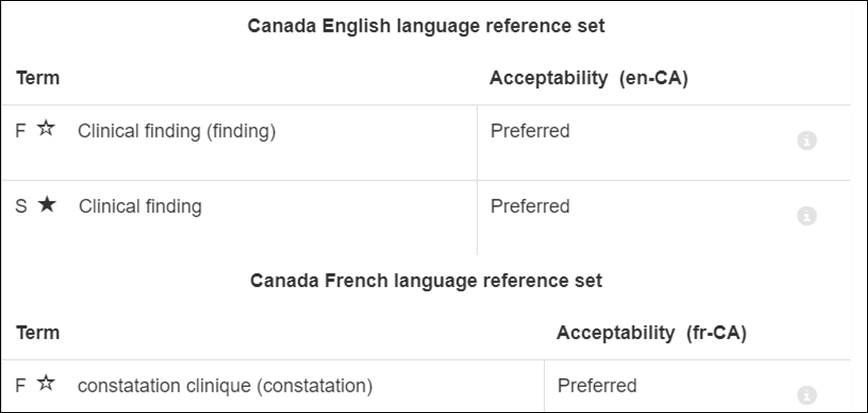This screenshot has height=413, width=868.
Task: Click the Acceptability (en-CA) column header
Action: tap(588, 79)
